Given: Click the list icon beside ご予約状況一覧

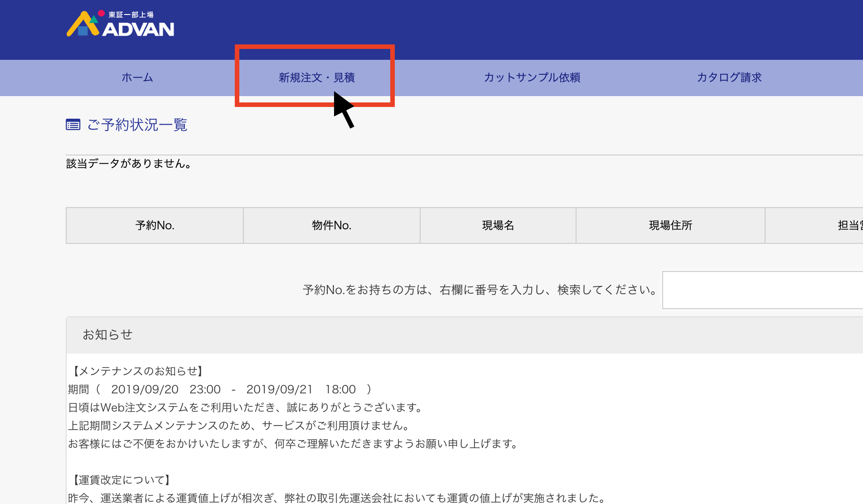Looking at the screenshot, I should click(x=73, y=125).
